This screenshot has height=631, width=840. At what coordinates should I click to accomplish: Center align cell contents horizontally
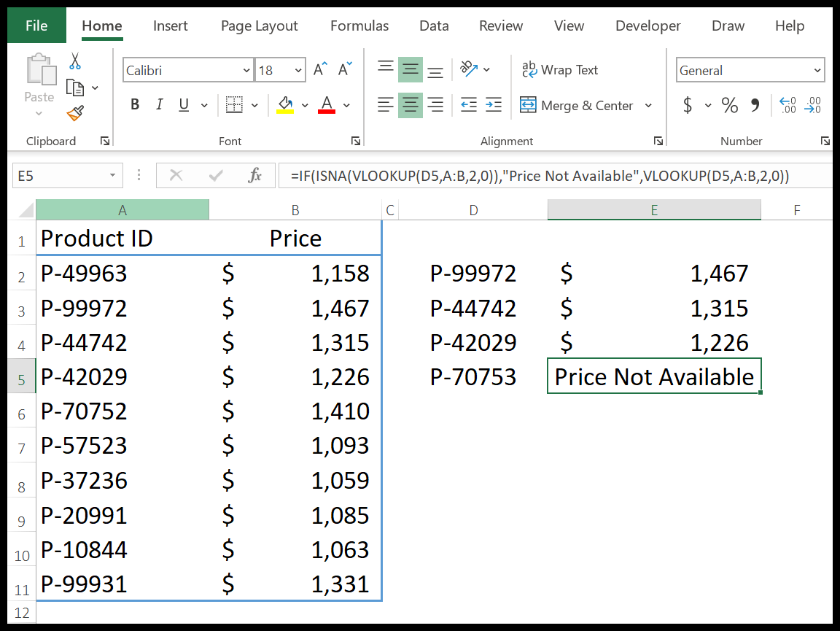pos(411,105)
